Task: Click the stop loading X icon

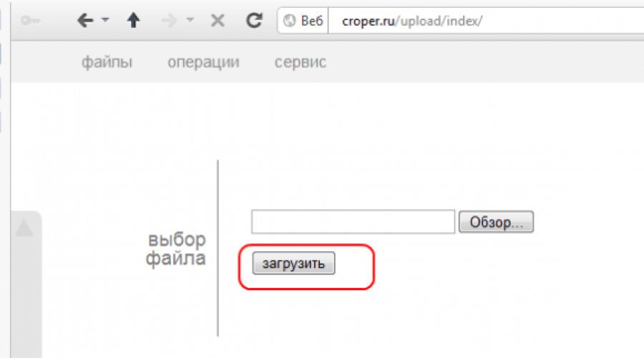Action: click(x=218, y=20)
